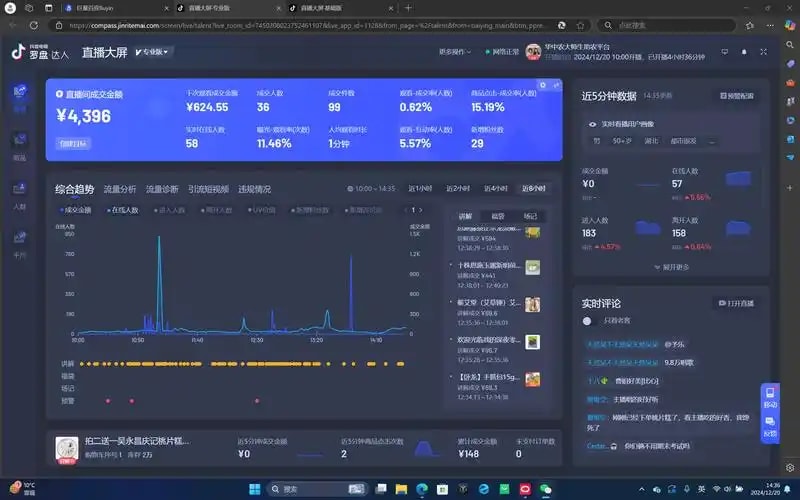The width and height of the screenshot is (800, 500).
Task: Open a new browser tab with plus
Action: [x=408, y=8]
